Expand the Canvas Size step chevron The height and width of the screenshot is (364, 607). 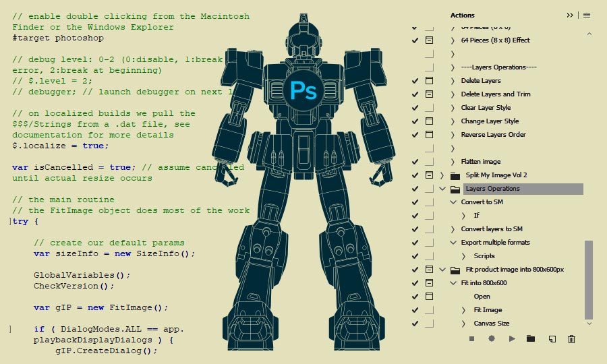click(x=463, y=324)
